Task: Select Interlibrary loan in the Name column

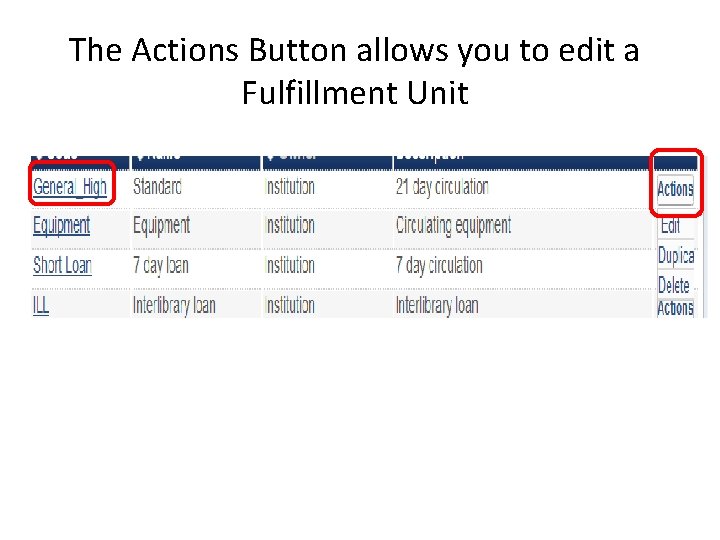Action: click(174, 305)
